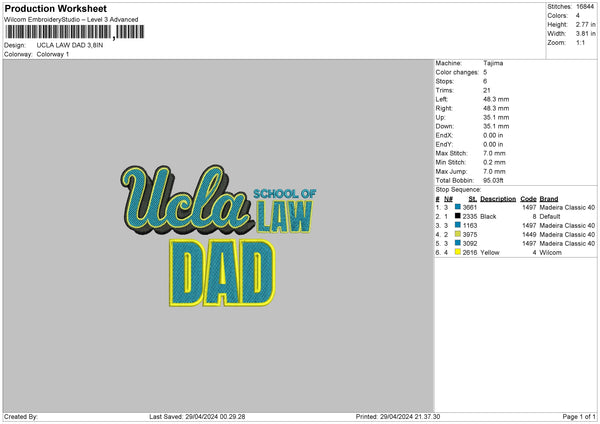
Task: Click the Min Stitch value '0.2 mm'
Action: tap(494, 163)
